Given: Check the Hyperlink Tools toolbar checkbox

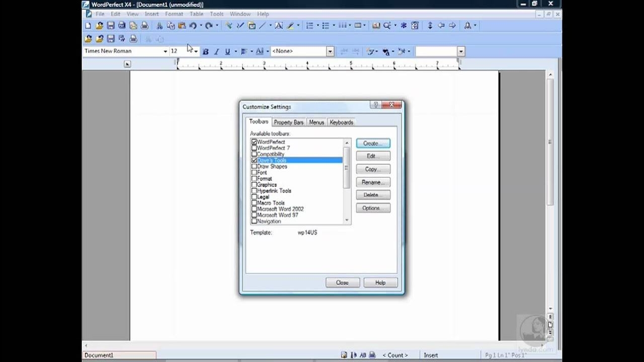Looking at the screenshot, I should pos(254,191).
